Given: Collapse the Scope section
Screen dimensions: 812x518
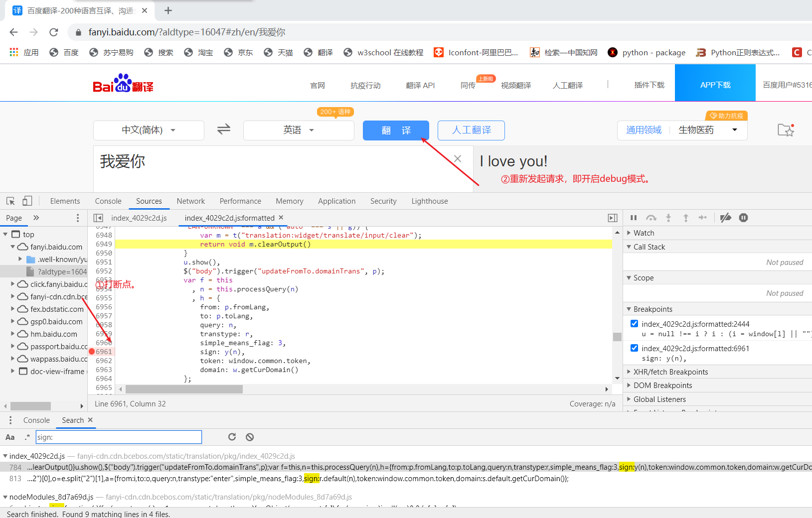Looking at the screenshot, I should 629,278.
